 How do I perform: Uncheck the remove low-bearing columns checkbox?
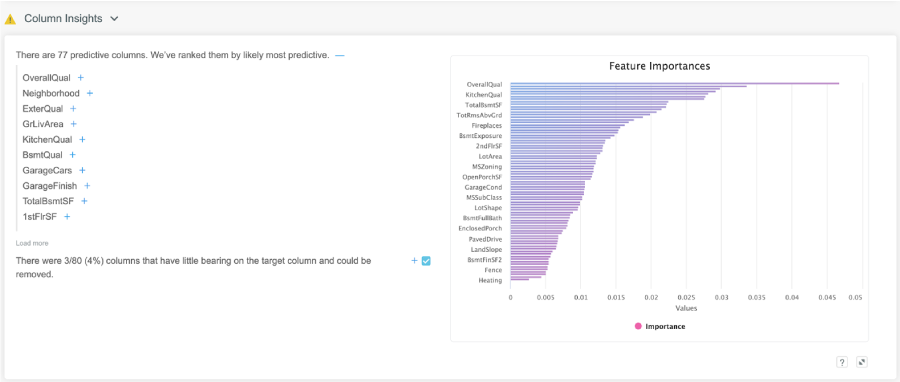click(x=426, y=261)
